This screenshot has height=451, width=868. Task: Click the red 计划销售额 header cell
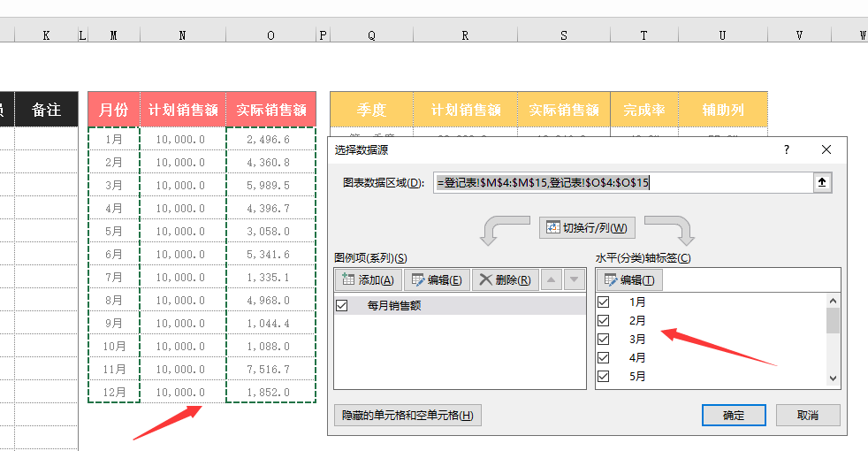pos(183,110)
